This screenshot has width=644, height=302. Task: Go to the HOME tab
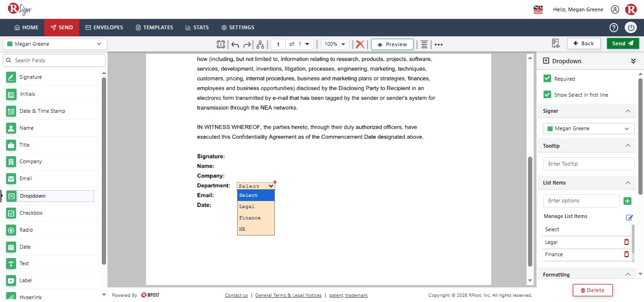[26, 27]
